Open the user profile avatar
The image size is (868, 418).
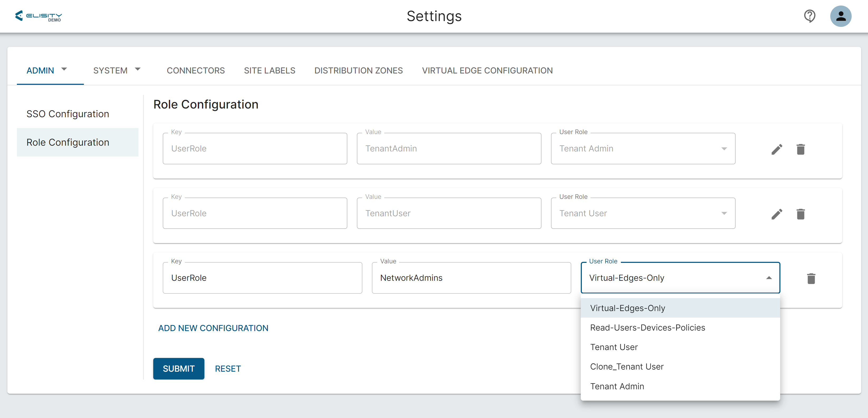pyautogui.click(x=840, y=16)
